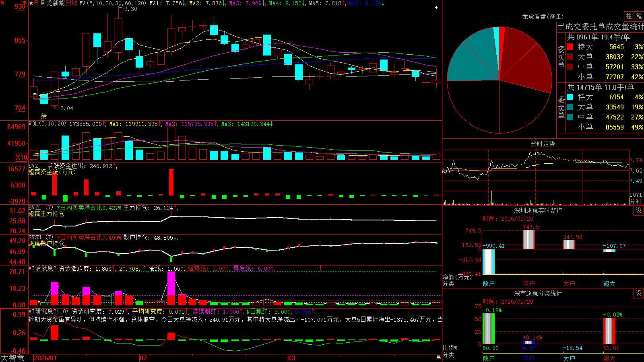
Task: Click the 卧龙新能 stock name
Action: pos(53,3)
